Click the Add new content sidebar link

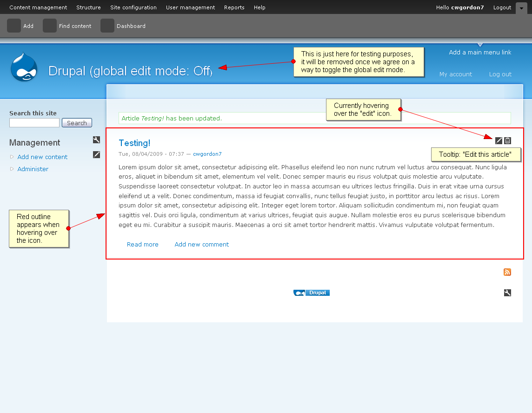pyautogui.click(x=42, y=157)
